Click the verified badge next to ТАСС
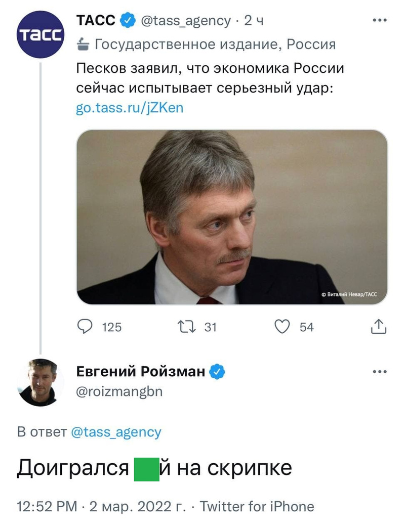The width and height of the screenshot is (405, 532). [127, 21]
